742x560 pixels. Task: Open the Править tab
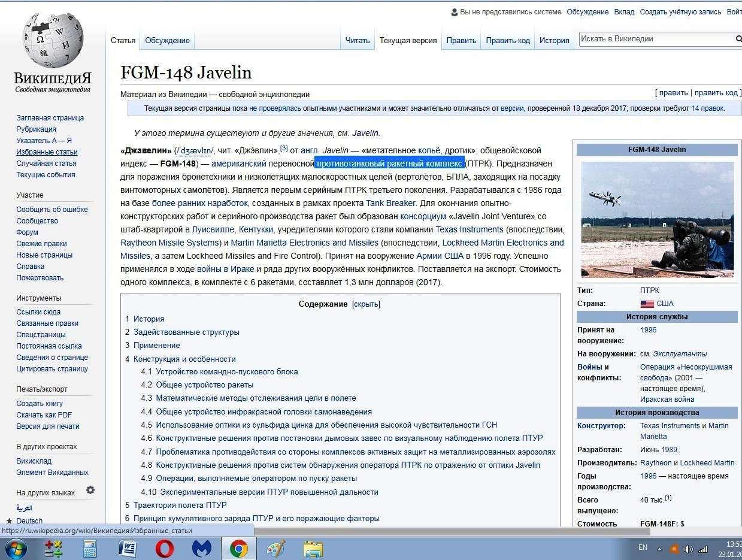[x=461, y=41]
